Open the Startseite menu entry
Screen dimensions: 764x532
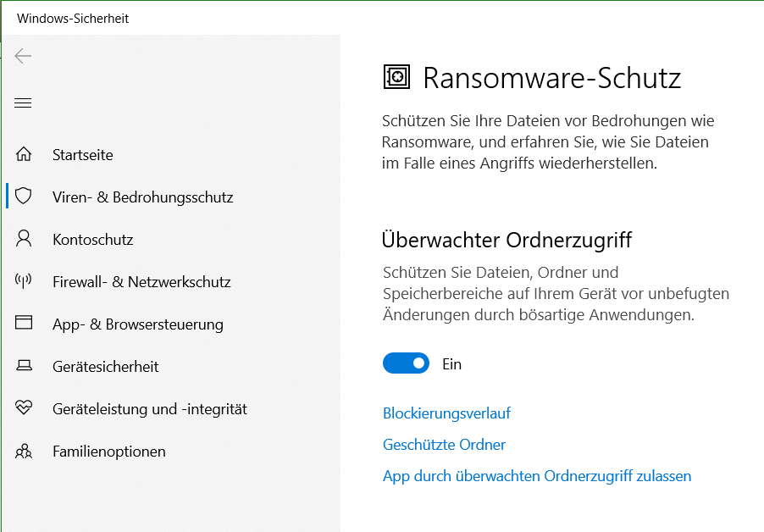(x=83, y=154)
